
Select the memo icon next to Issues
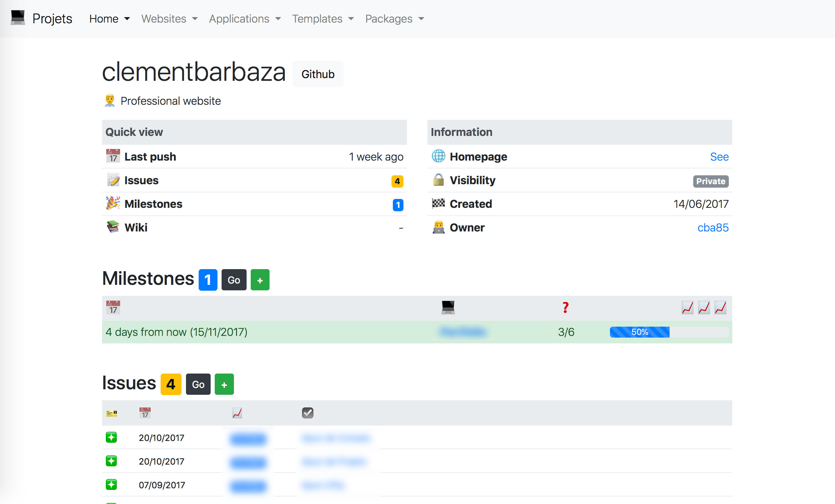[113, 180]
